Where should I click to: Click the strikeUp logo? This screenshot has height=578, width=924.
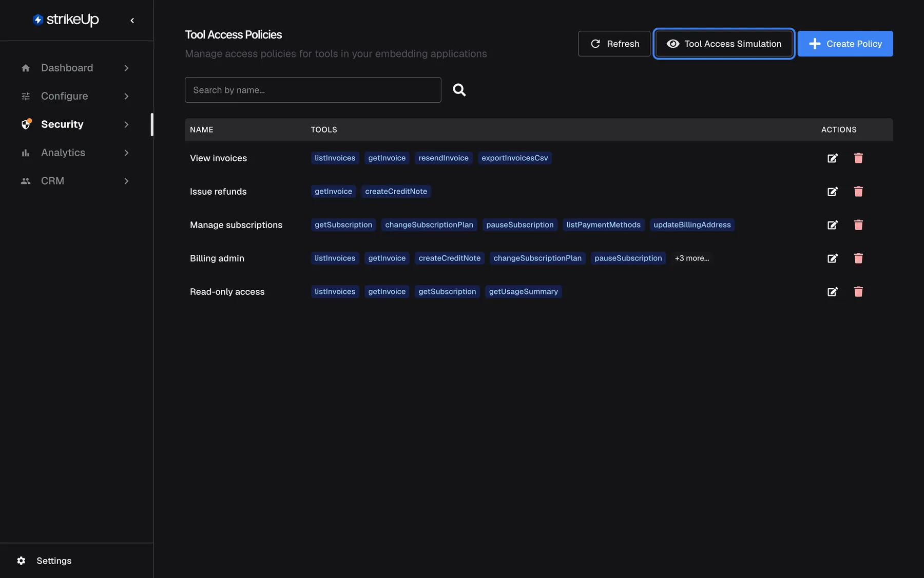(66, 20)
